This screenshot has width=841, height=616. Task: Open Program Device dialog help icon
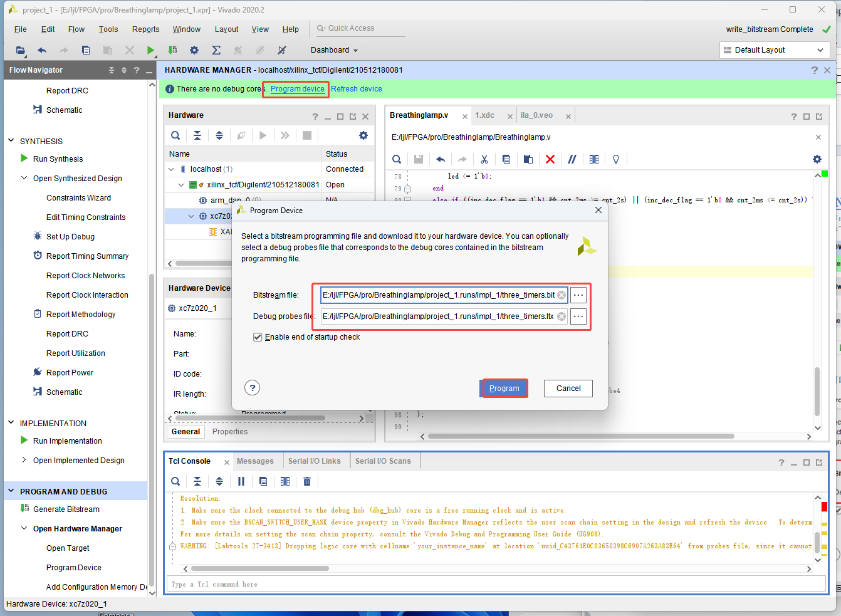point(253,388)
